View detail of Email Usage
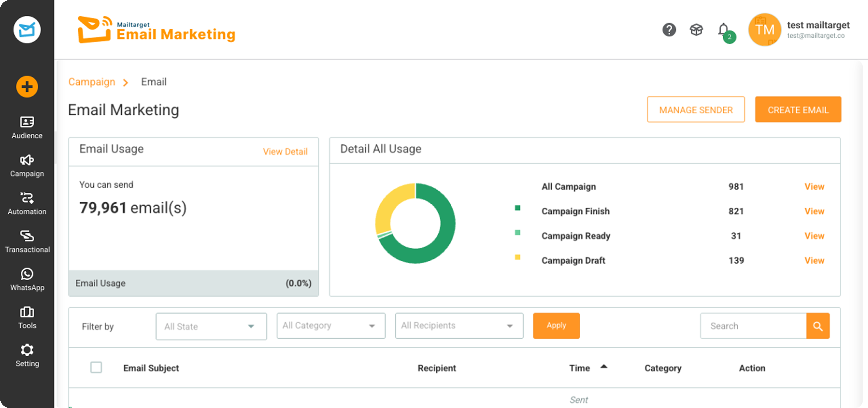 tap(285, 152)
